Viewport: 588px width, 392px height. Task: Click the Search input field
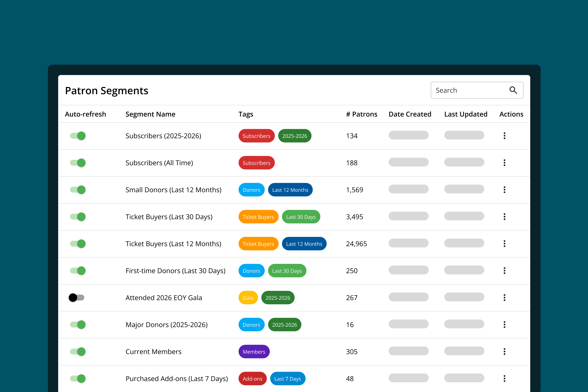click(x=477, y=90)
